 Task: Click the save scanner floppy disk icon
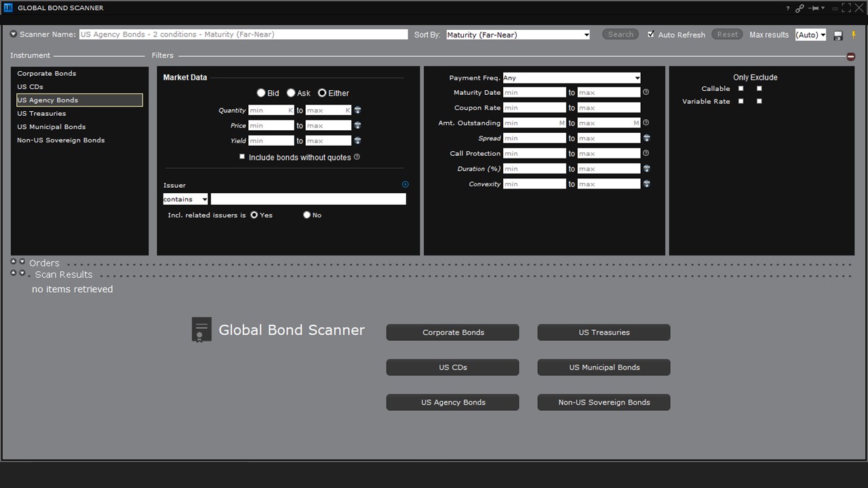[838, 35]
